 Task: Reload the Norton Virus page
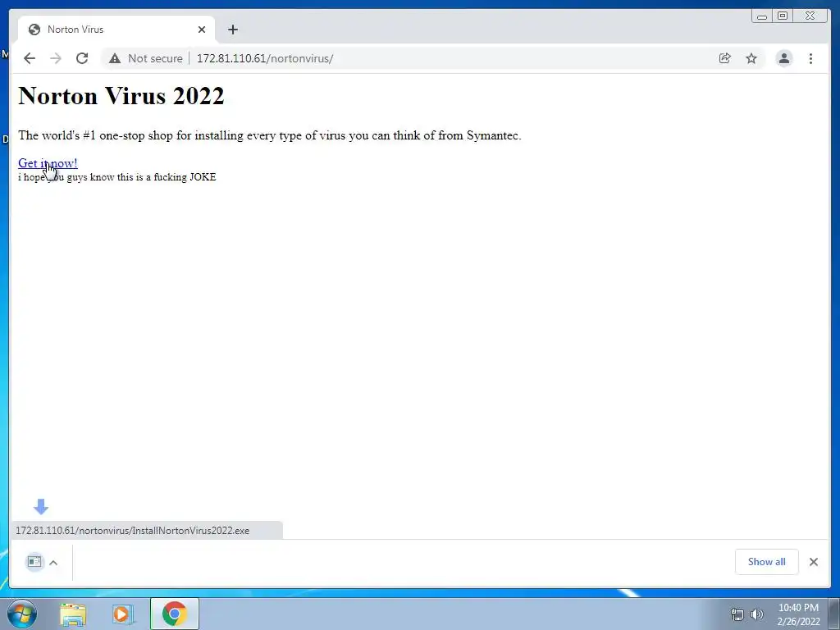tap(82, 58)
